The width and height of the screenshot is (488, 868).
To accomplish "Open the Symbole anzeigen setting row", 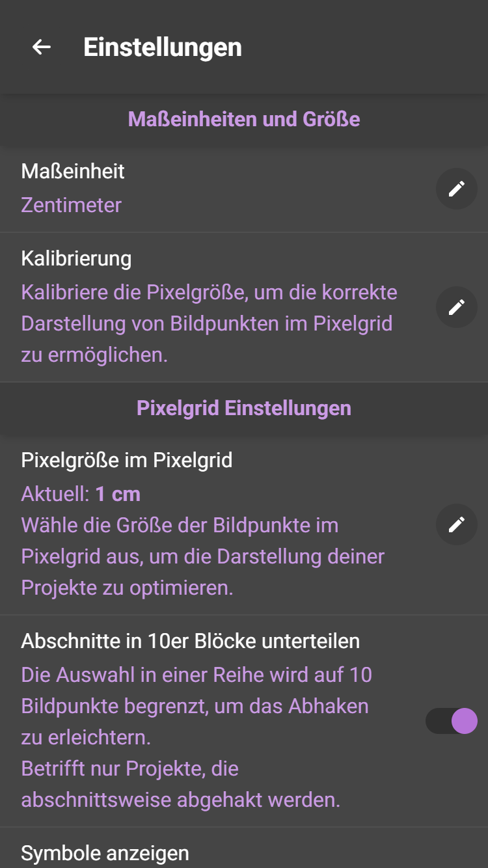I will point(105,852).
